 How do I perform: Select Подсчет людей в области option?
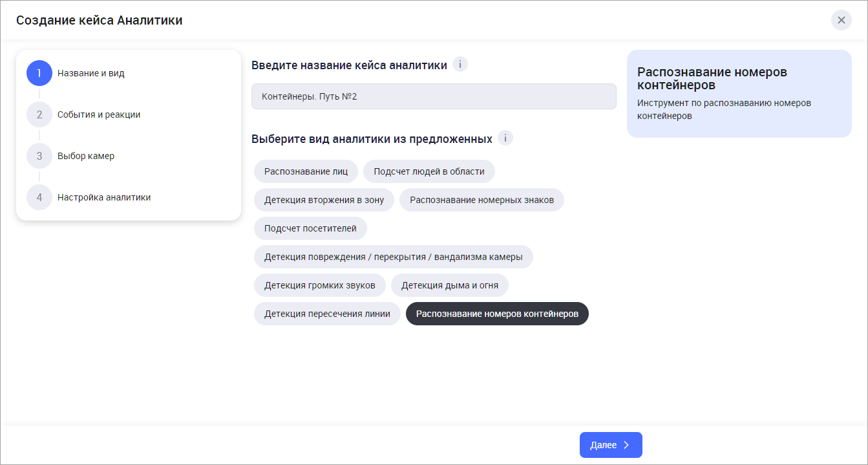click(x=429, y=171)
